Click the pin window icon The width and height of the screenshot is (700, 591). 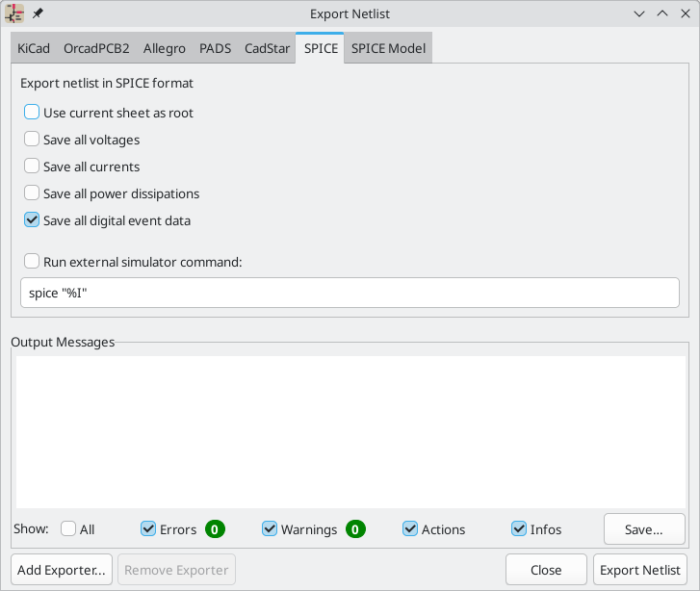click(x=39, y=14)
